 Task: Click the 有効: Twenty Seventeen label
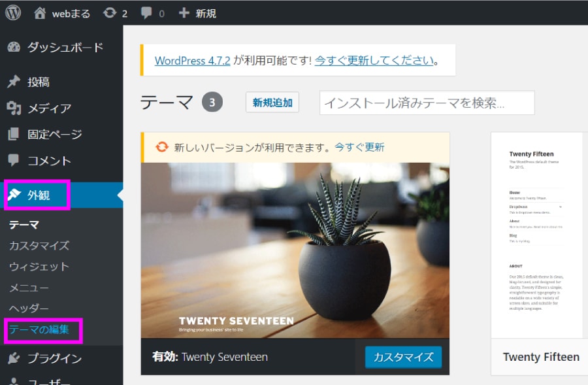[210, 357]
